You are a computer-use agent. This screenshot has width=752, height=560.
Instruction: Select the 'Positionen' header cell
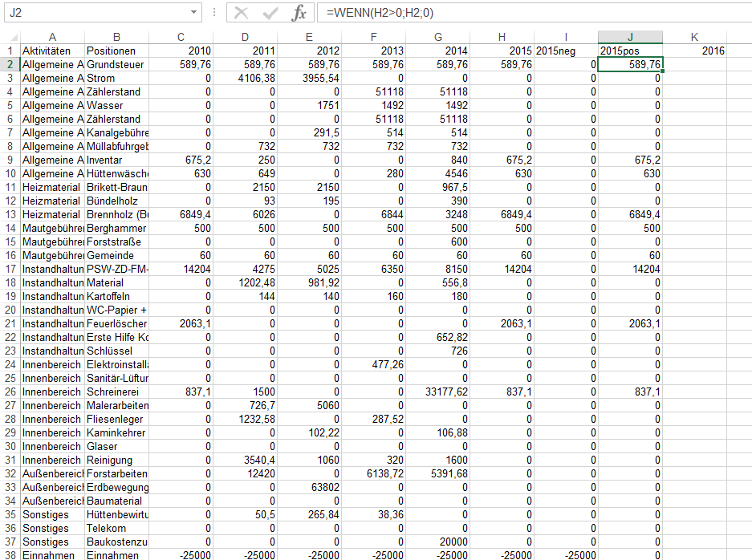tap(116, 51)
